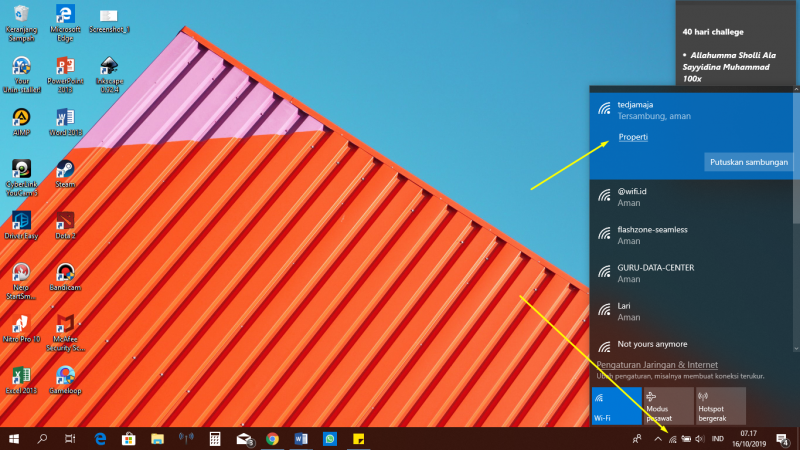
Task: Select the GURU-DATA-CENTER network
Action: coord(691,273)
